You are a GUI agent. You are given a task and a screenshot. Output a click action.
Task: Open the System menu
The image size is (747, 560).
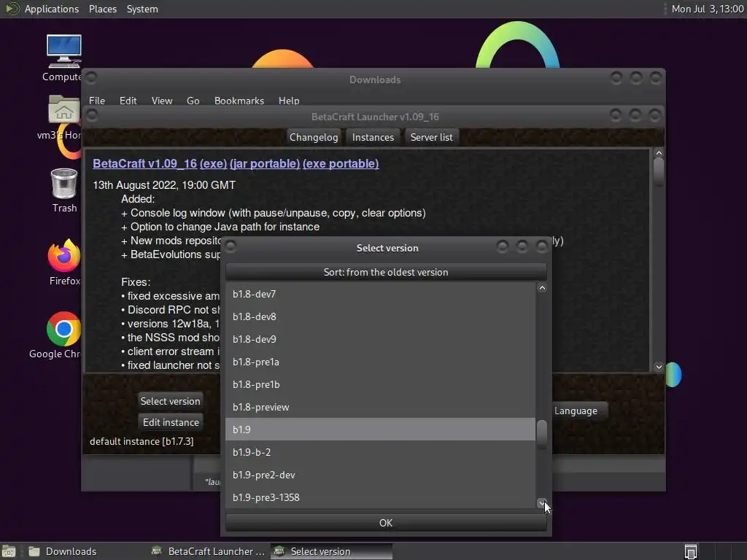[x=142, y=9]
